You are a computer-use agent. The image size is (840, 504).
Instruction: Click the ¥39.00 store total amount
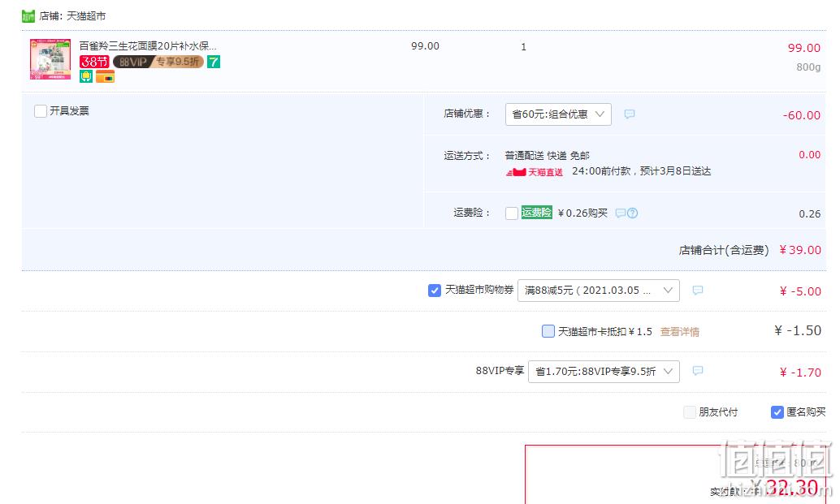pyautogui.click(x=800, y=250)
